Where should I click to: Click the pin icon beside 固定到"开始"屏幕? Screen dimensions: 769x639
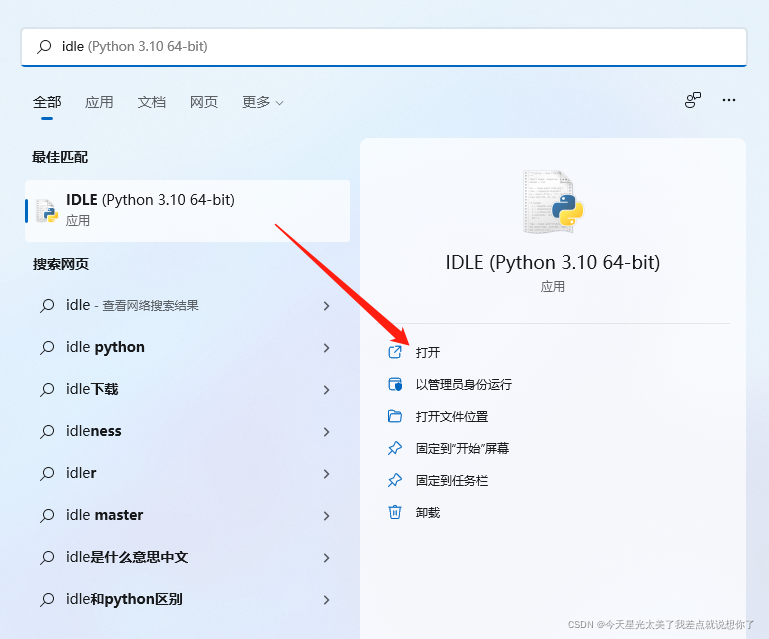395,448
